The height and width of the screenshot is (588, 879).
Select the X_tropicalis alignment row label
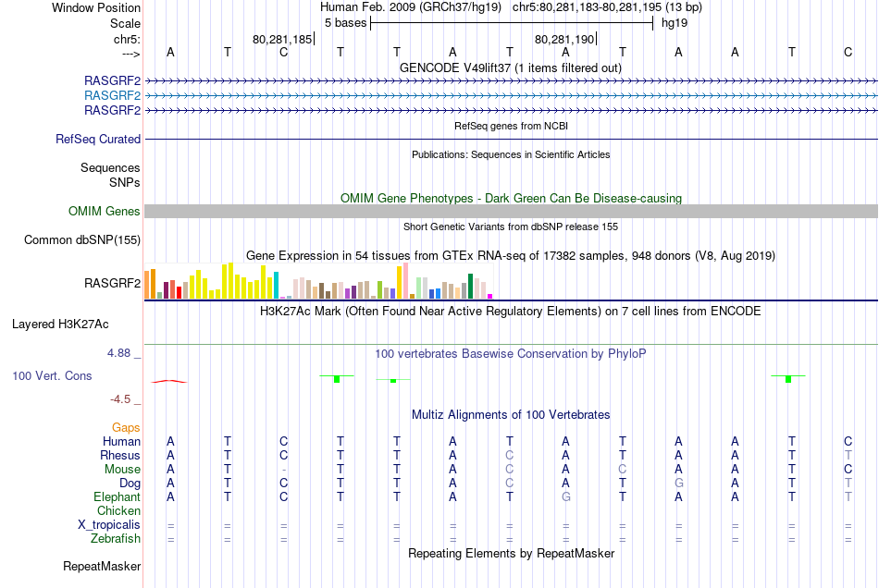[x=109, y=525]
